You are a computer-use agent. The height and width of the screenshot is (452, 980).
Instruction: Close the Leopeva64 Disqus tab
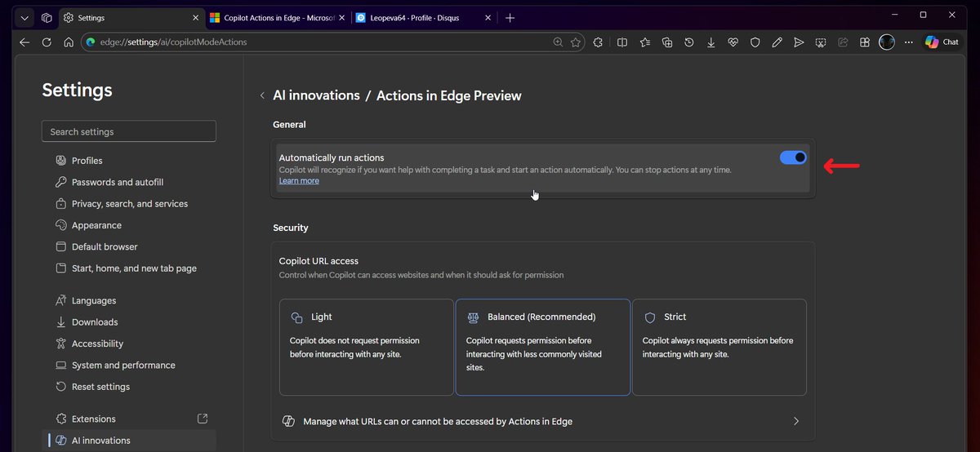488,17
